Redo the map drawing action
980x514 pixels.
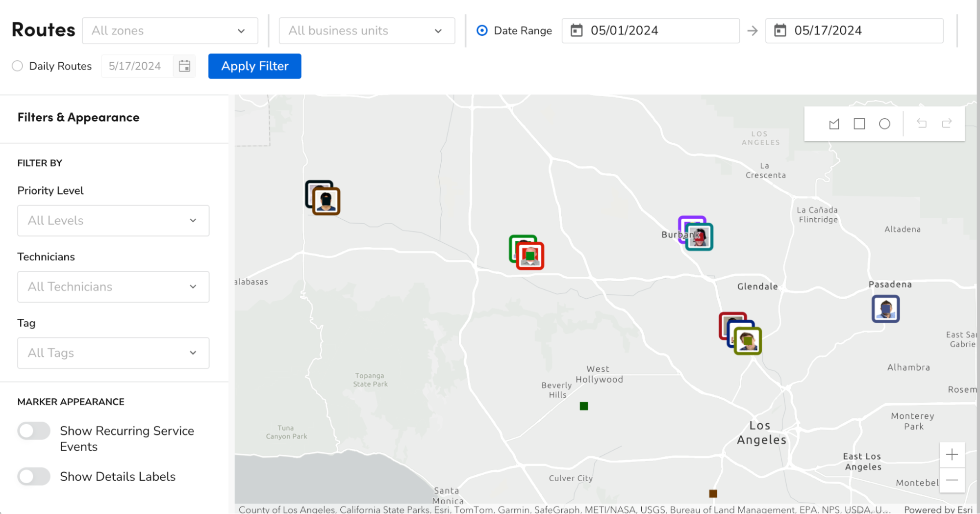[x=947, y=124]
